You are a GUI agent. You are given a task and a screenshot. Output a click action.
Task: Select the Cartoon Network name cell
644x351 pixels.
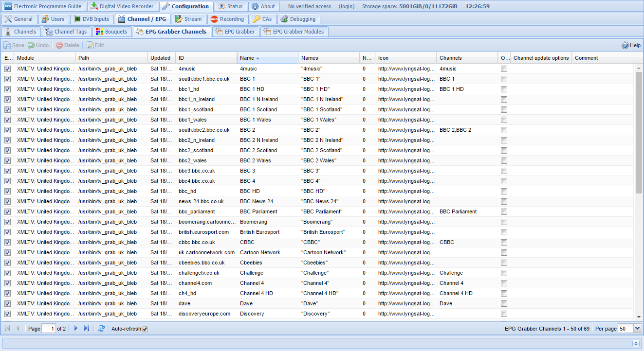[x=268, y=253]
